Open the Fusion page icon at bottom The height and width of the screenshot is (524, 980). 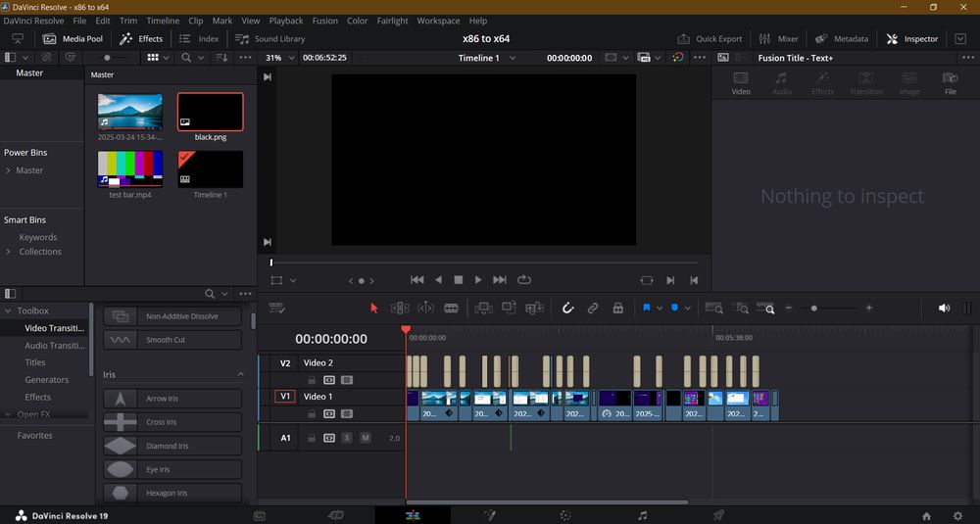tap(489, 515)
